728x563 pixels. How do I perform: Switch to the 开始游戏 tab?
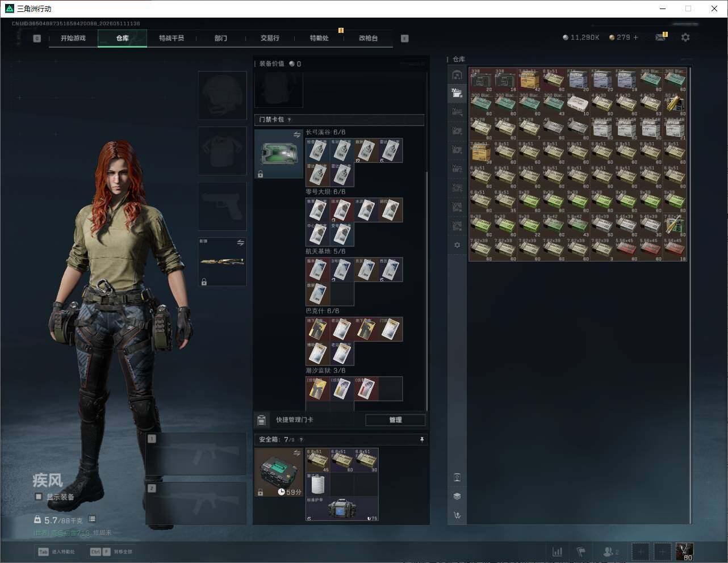tap(73, 38)
